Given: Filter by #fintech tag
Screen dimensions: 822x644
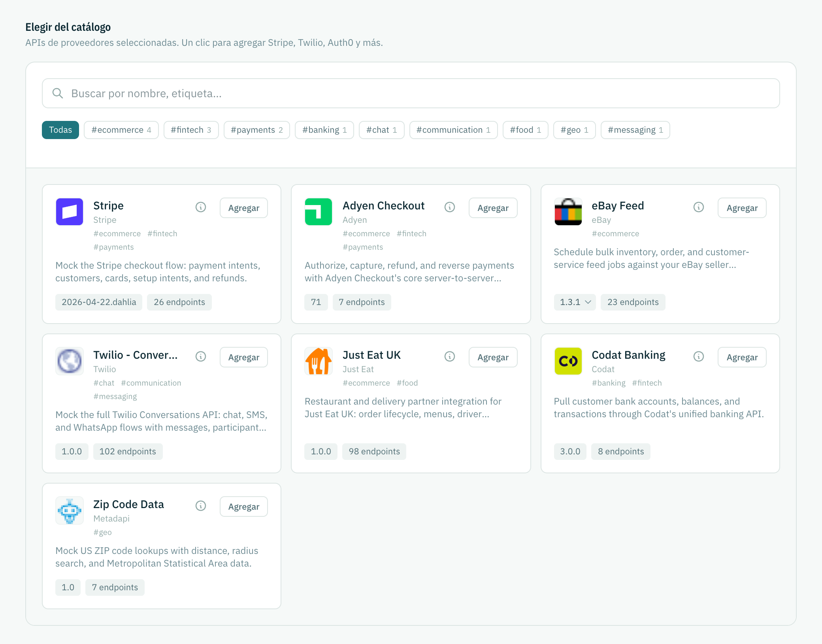Looking at the screenshot, I should pos(191,130).
